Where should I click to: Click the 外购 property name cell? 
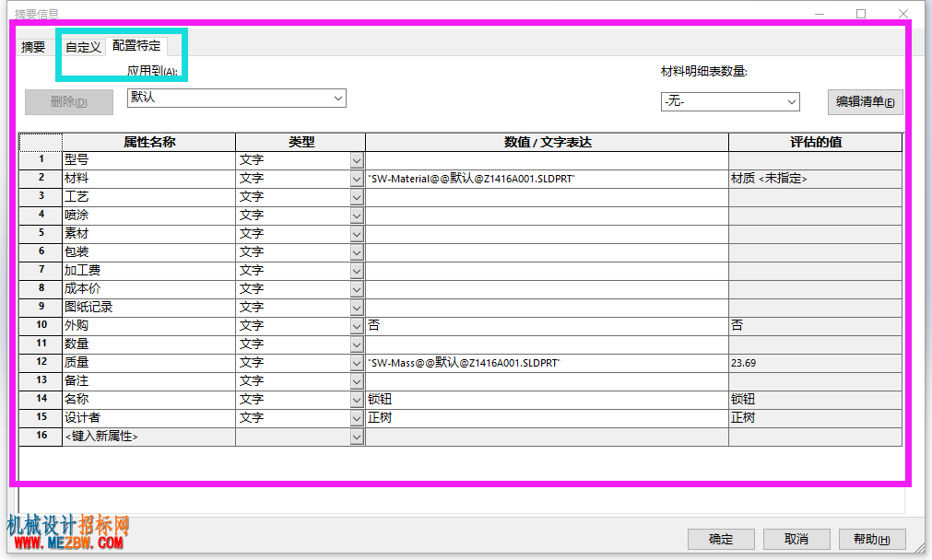coord(148,326)
